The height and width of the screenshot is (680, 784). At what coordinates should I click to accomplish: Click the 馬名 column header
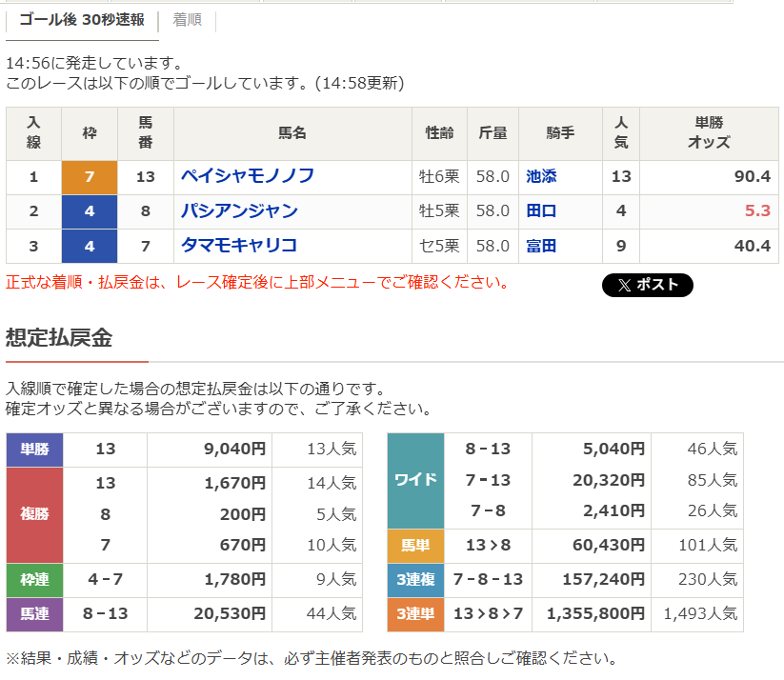pyautogui.click(x=292, y=133)
